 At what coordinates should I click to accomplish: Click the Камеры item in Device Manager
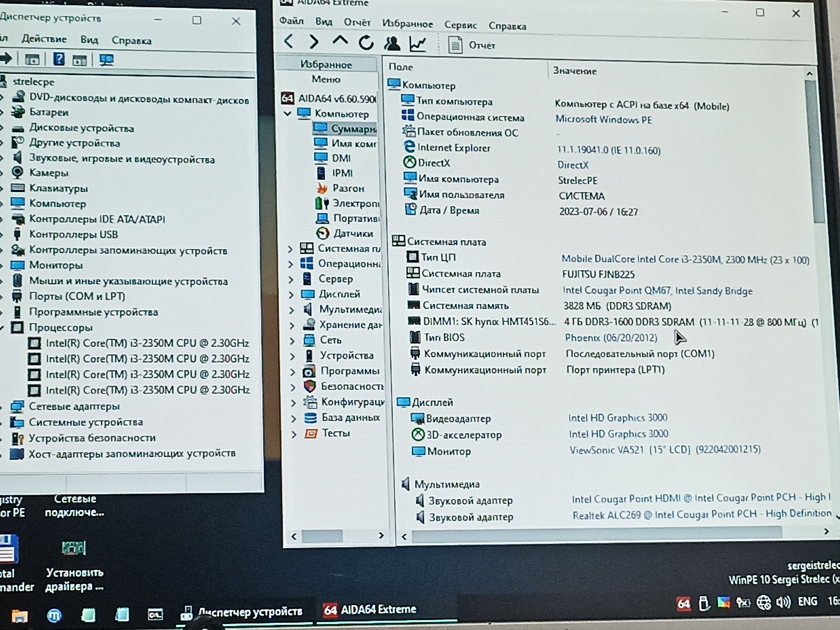(x=49, y=173)
